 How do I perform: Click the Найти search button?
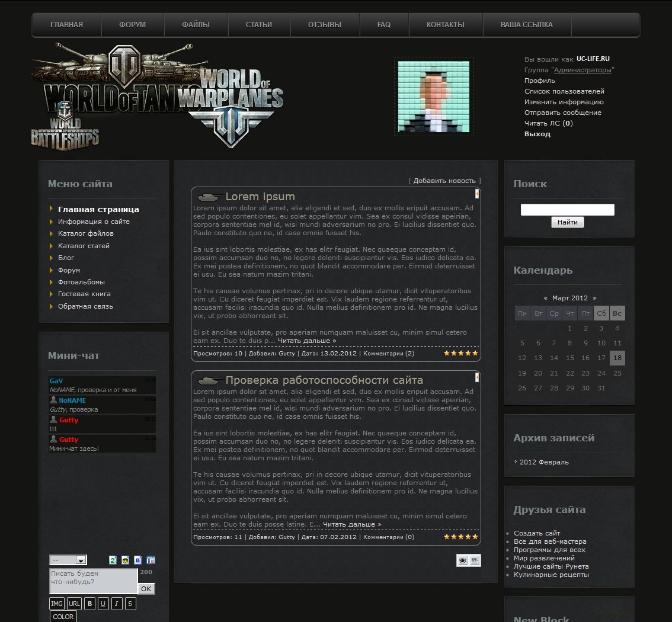pyautogui.click(x=568, y=222)
